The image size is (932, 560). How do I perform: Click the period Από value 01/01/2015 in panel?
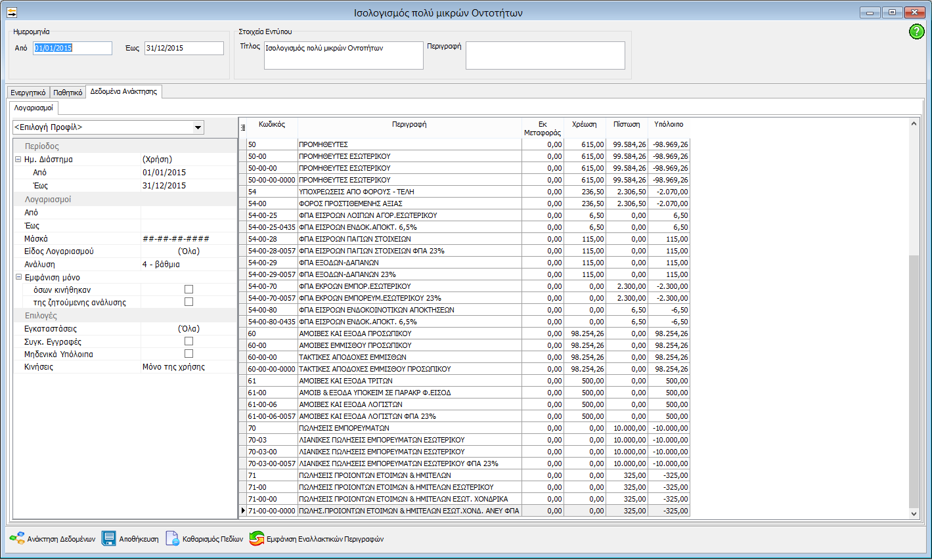click(x=189, y=173)
